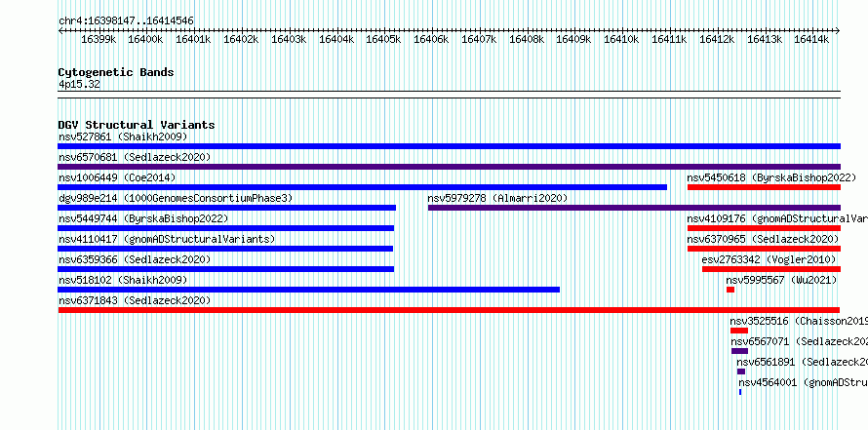Click the blue bar for dgv989e214
The width and height of the screenshot is (868, 430).
pyautogui.click(x=227, y=208)
